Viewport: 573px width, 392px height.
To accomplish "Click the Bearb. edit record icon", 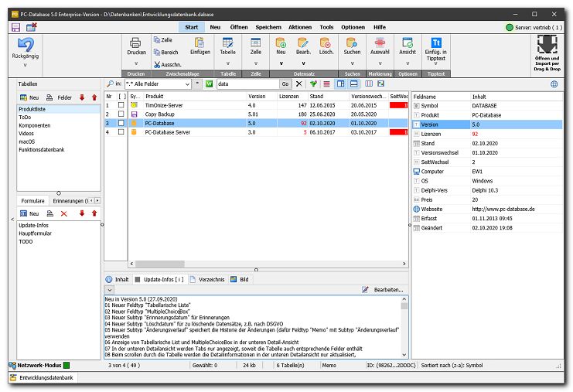I will 303,43.
